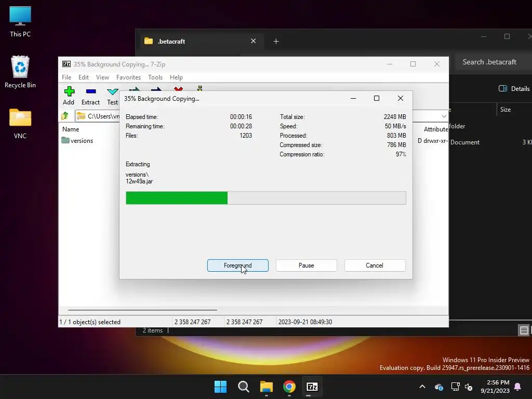This screenshot has height=399, width=532.
Task: Open taskbar Search
Action: click(x=243, y=387)
